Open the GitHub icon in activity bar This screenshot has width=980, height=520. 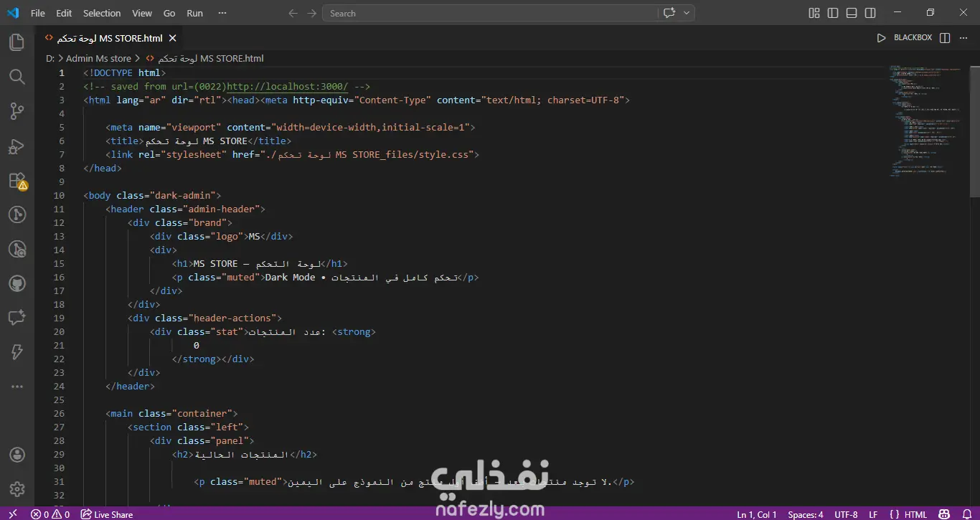(17, 283)
